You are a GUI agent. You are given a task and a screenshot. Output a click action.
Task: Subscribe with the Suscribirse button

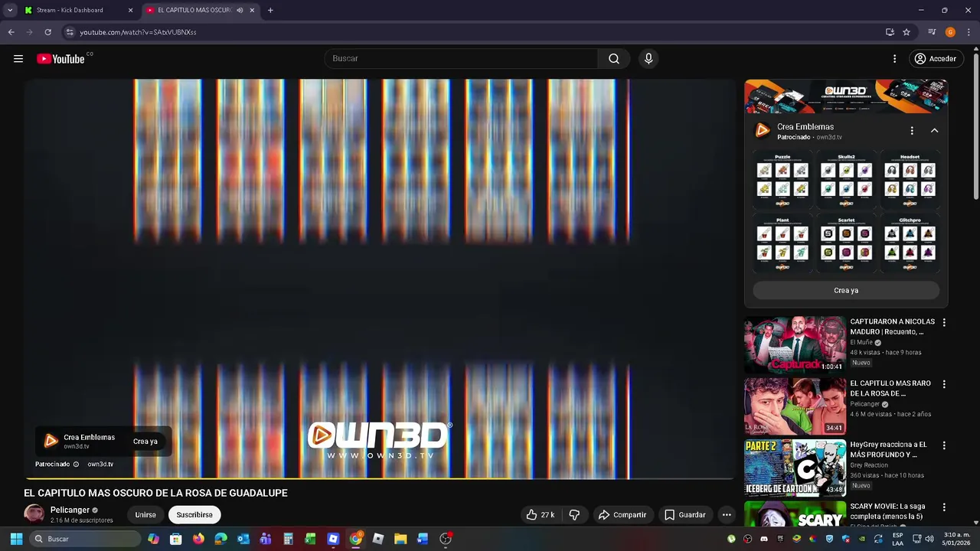point(194,515)
